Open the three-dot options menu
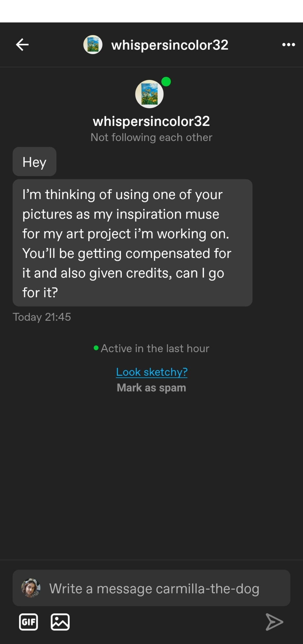This screenshot has width=303, height=644. [x=288, y=44]
